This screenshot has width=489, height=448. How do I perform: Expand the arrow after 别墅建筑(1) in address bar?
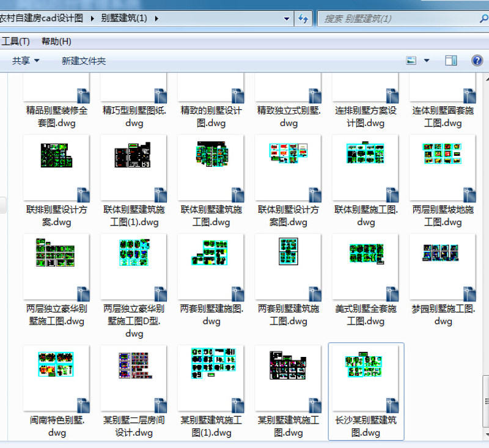[156, 19]
